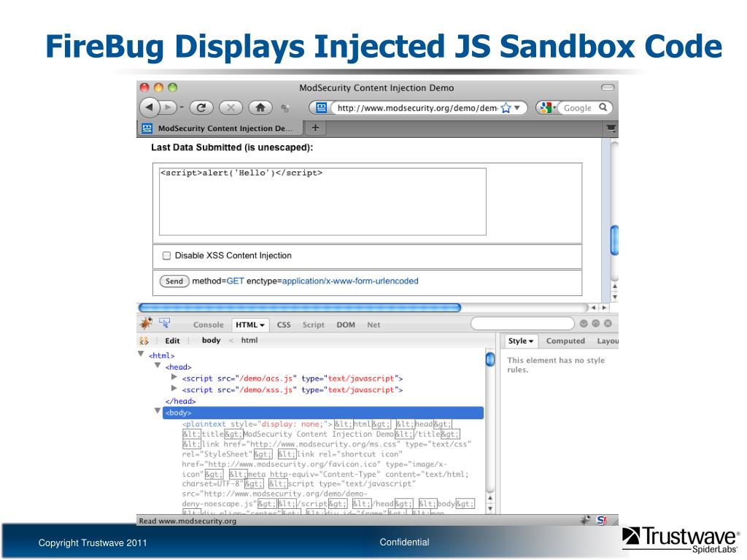This screenshot has width=747, height=560.
Task: Collapse the html node
Action: pos(141,354)
